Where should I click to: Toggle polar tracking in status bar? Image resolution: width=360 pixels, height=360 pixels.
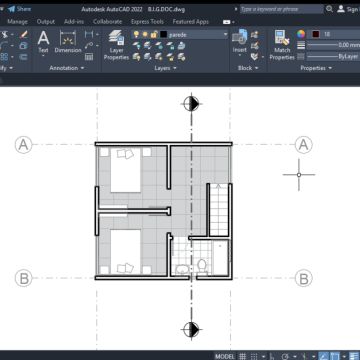285,356
